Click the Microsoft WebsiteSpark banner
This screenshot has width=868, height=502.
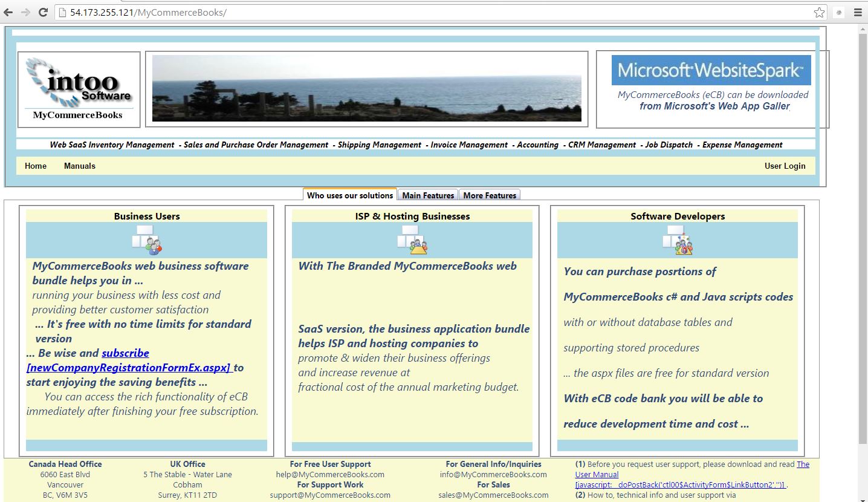(711, 71)
